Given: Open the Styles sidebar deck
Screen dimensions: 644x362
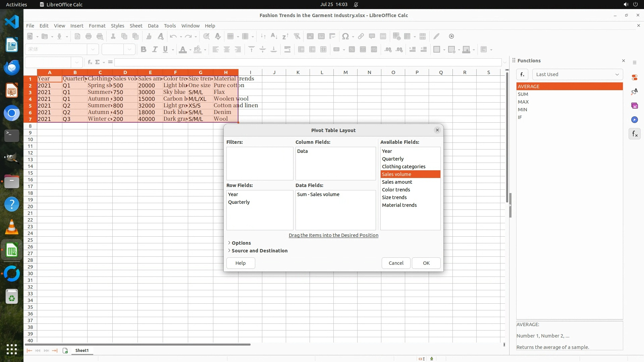Looking at the screenshot, I should (634, 92).
